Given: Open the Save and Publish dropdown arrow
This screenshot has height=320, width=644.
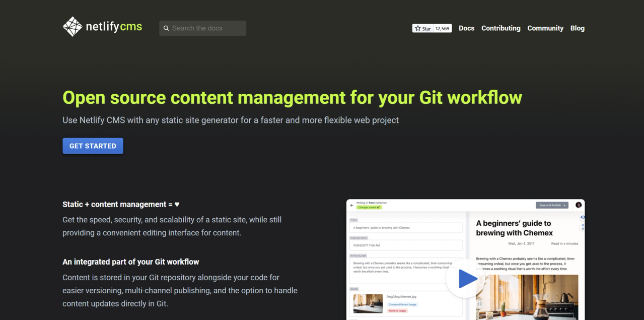Looking at the screenshot, I should (564, 205).
